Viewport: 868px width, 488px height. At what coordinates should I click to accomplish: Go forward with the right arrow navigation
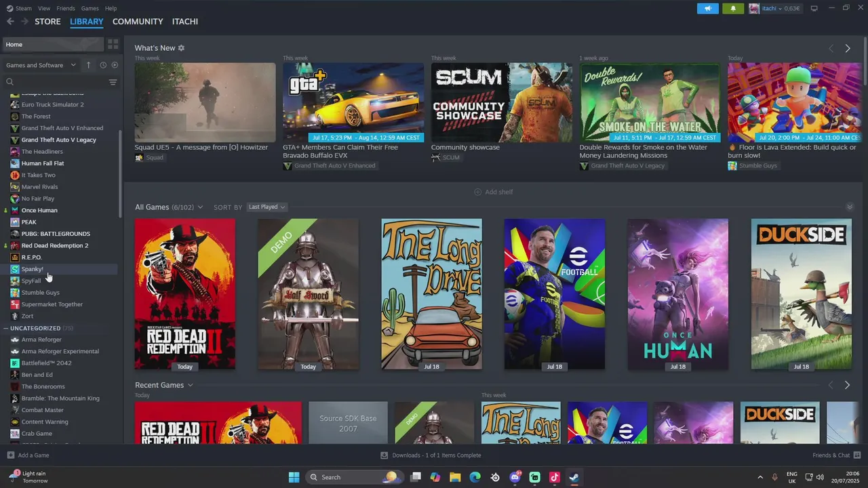pyautogui.click(x=24, y=22)
